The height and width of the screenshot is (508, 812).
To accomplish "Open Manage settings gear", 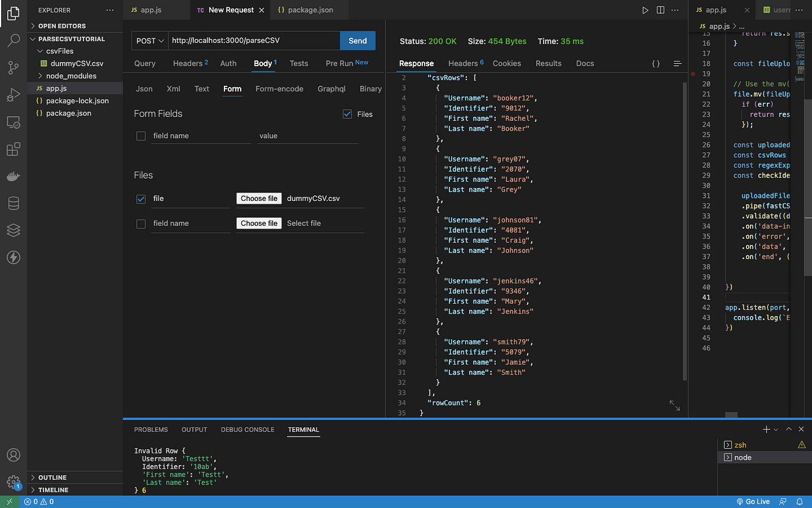I will [13, 482].
